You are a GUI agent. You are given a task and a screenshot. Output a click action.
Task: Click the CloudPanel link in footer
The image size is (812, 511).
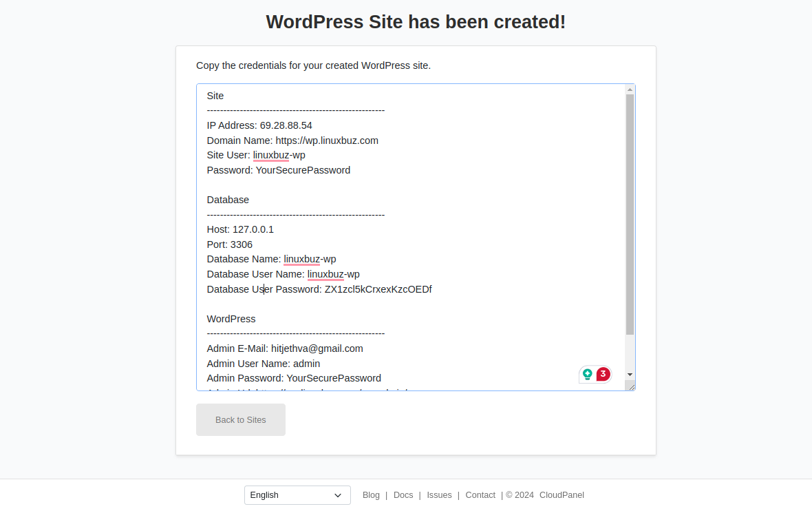[562, 495]
